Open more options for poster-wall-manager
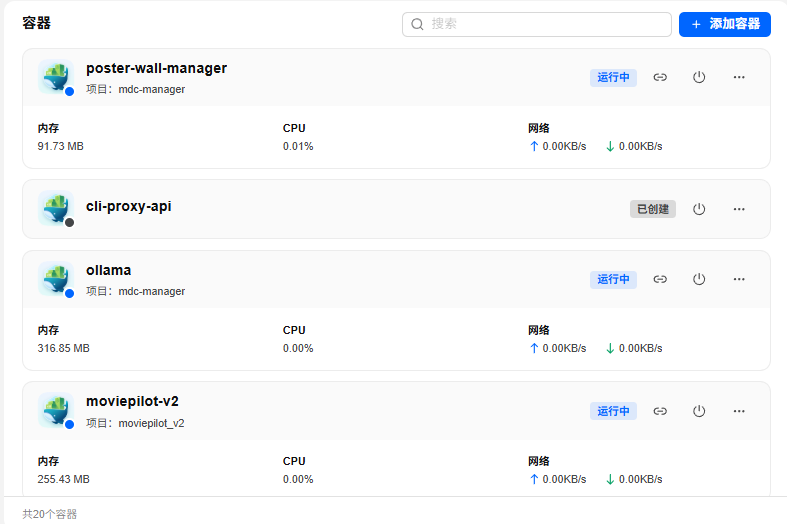Image resolution: width=787 pixels, height=524 pixels. click(x=739, y=77)
